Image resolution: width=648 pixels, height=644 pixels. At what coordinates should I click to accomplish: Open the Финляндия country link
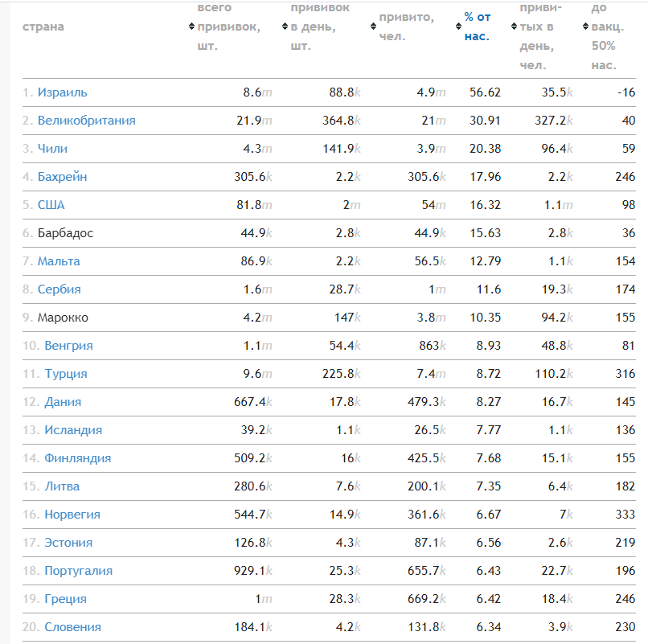(78, 457)
